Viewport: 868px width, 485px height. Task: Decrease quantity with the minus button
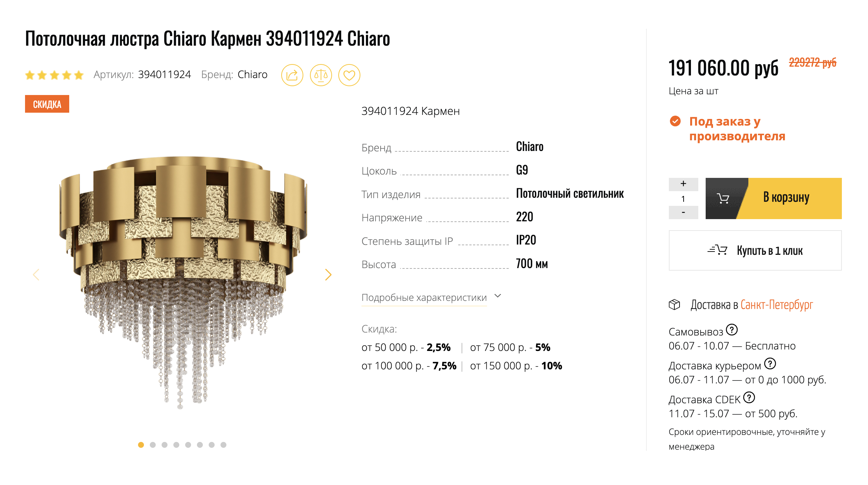click(683, 212)
